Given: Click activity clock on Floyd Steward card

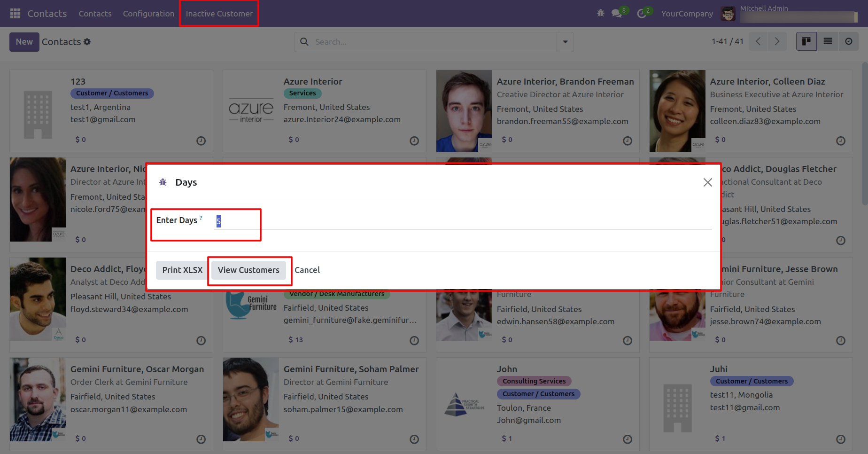Looking at the screenshot, I should [x=201, y=341].
